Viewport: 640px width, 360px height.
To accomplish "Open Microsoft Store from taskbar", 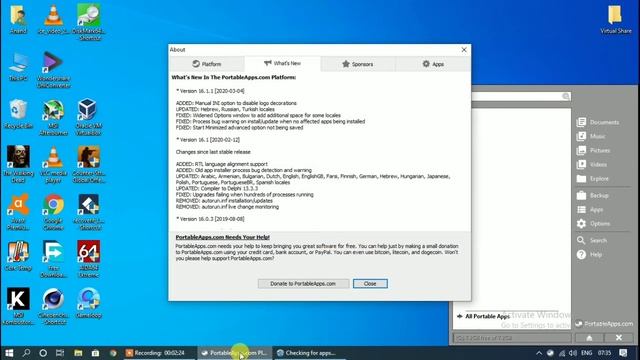I will click(x=95, y=353).
